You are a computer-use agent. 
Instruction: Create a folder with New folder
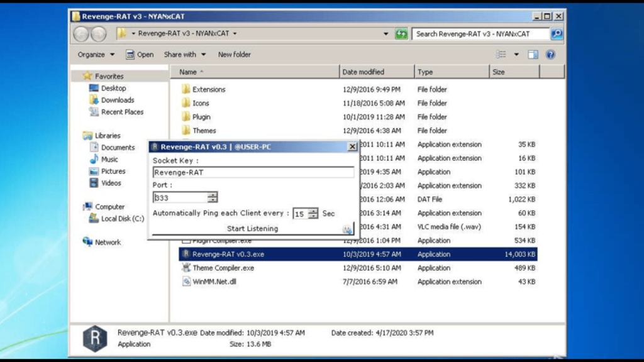pyautogui.click(x=234, y=55)
